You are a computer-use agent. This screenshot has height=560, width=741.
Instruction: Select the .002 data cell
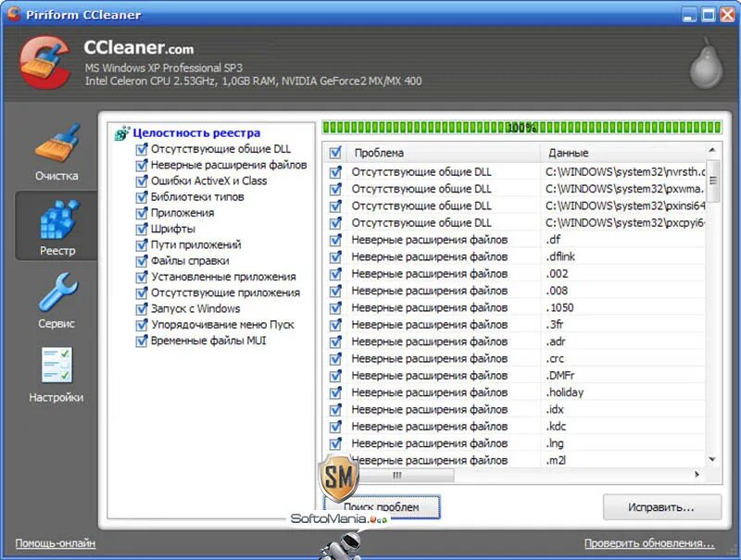622,274
